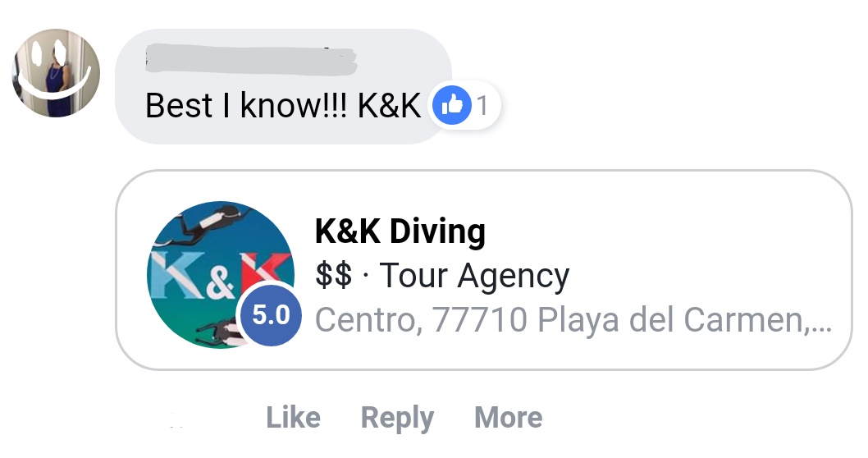Click the light blue K letter in logo
868x458 pixels.
(177, 275)
